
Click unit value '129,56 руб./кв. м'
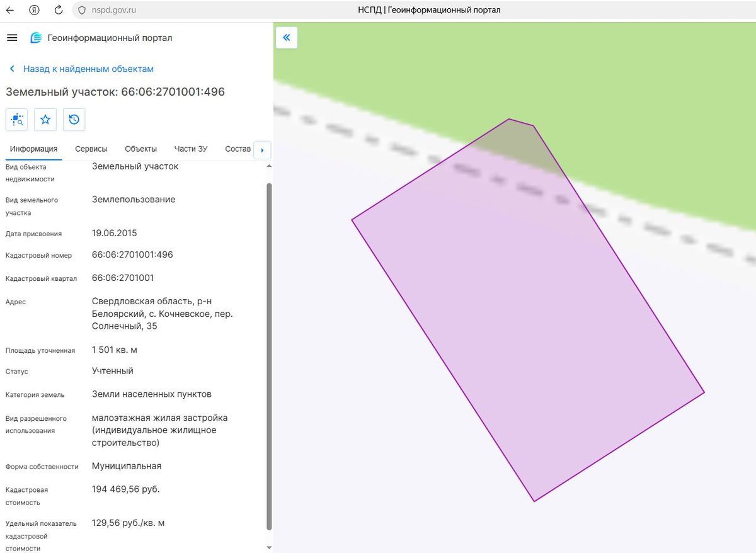click(129, 523)
